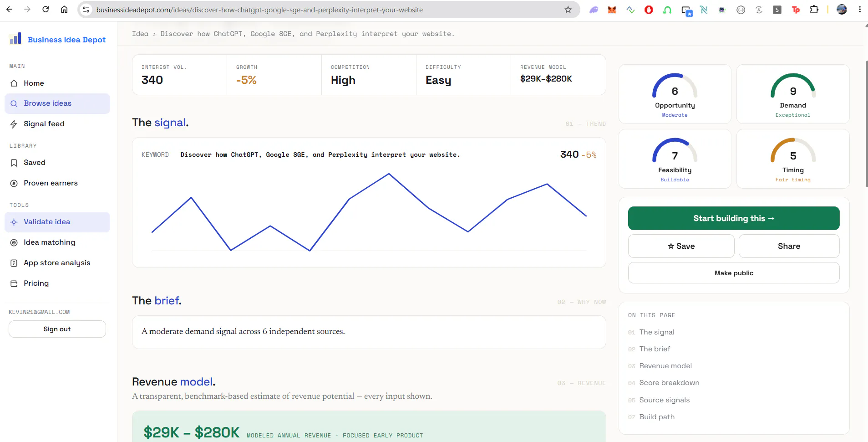
Task: Open App store analysis tool
Action: (57, 263)
